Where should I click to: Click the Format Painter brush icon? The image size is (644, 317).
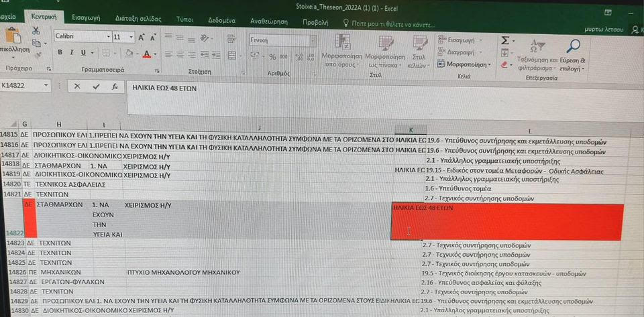[x=36, y=54]
